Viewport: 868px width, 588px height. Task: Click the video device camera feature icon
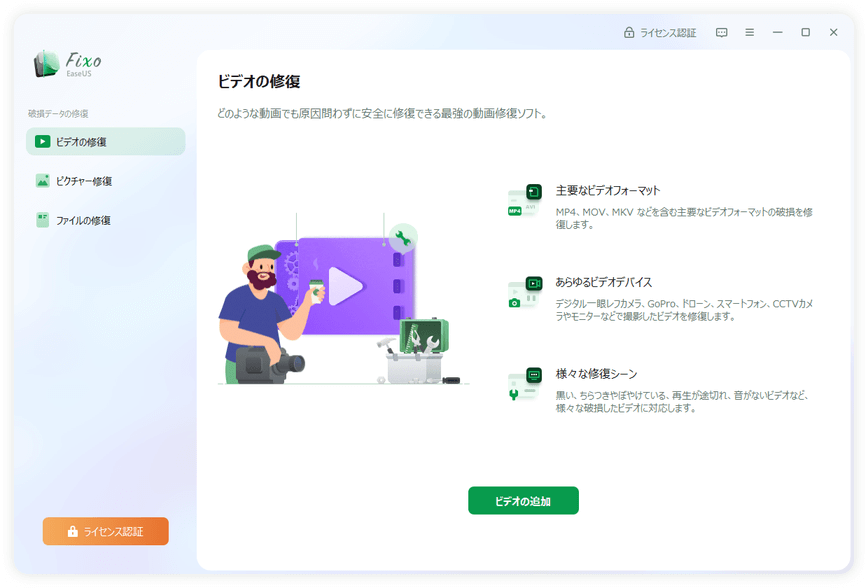(524, 293)
